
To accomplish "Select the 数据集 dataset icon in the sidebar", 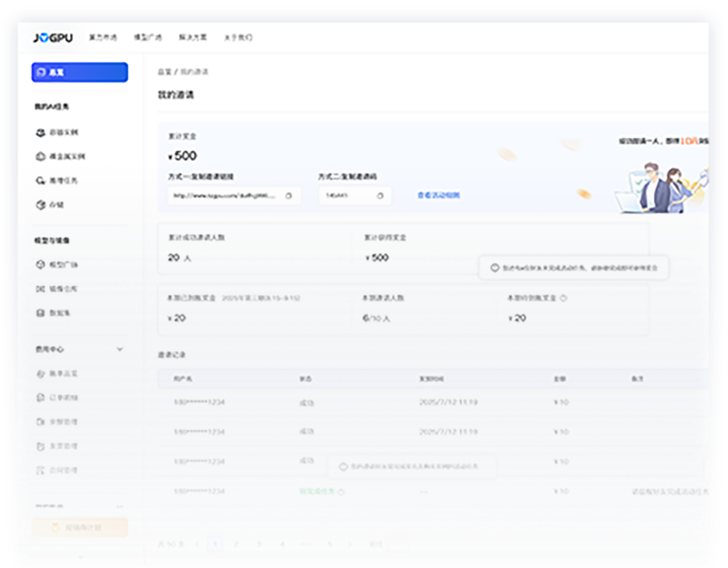I will click(x=41, y=313).
